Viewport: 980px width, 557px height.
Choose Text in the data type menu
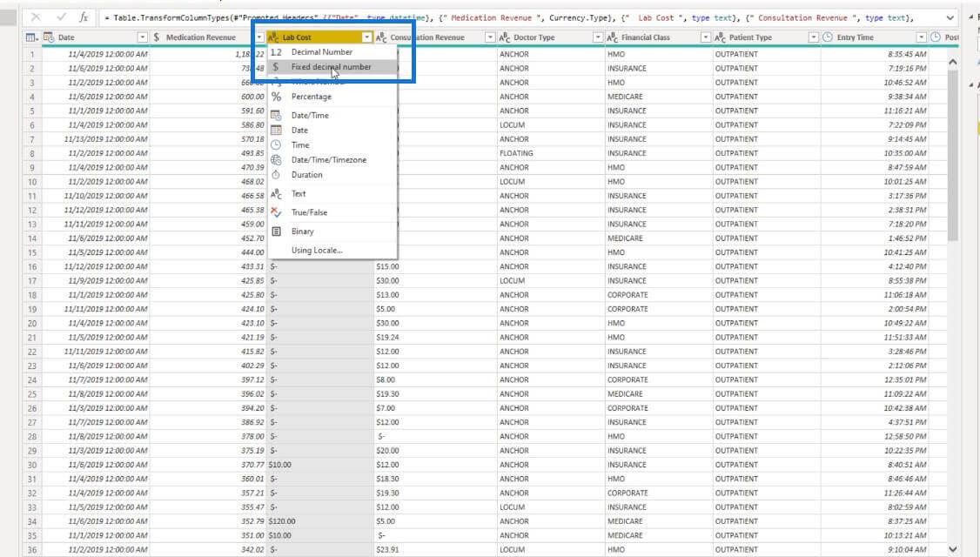332,194
